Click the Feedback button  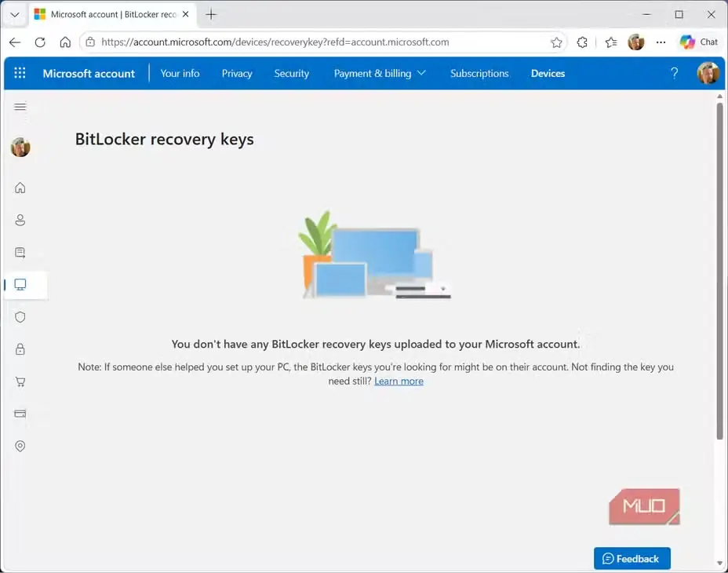(632, 558)
